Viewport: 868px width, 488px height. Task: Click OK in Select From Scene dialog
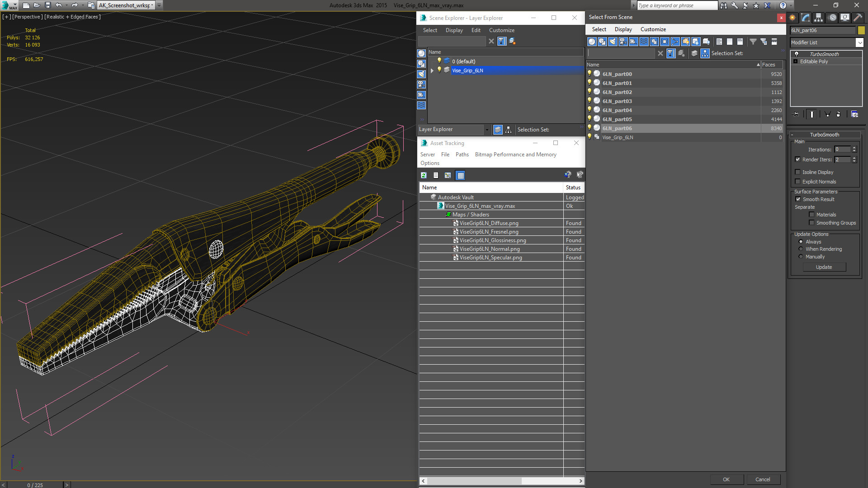tap(726, 479)
